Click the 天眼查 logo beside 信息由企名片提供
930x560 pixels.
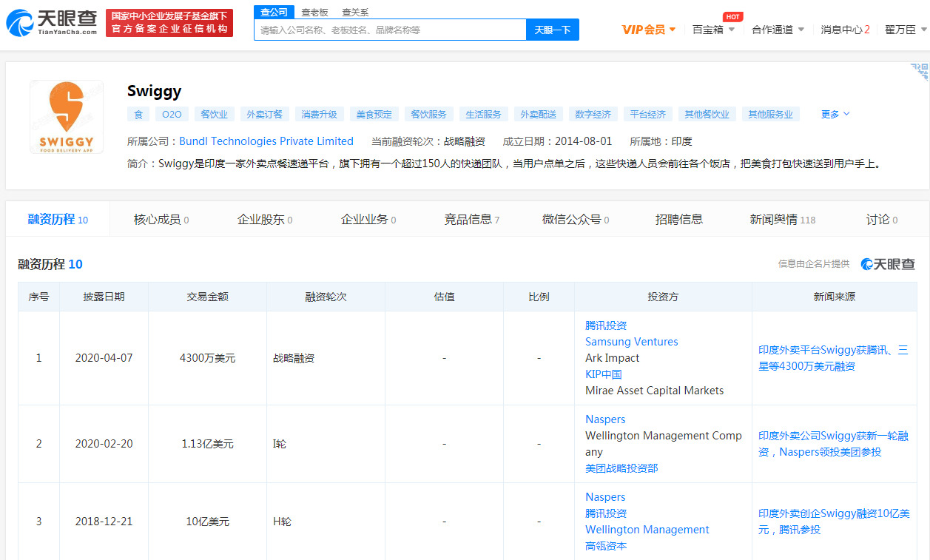pyautogui.click(x=887, y=264)
